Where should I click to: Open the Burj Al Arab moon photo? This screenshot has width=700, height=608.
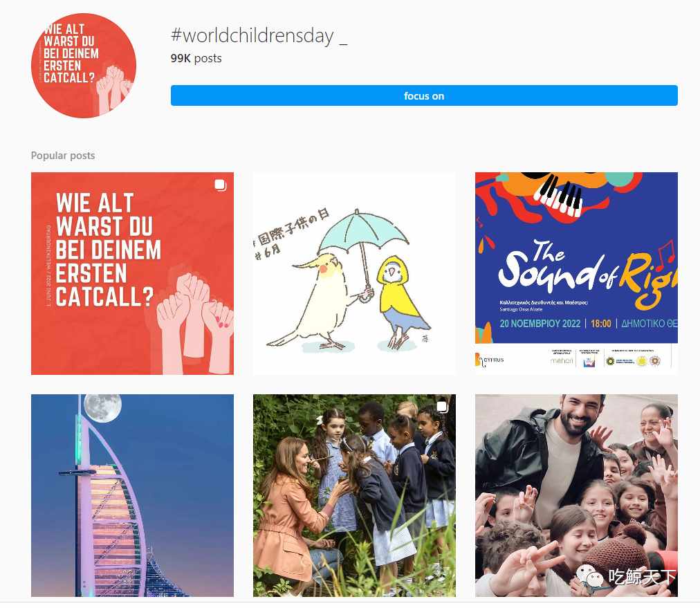pos(132,495)
